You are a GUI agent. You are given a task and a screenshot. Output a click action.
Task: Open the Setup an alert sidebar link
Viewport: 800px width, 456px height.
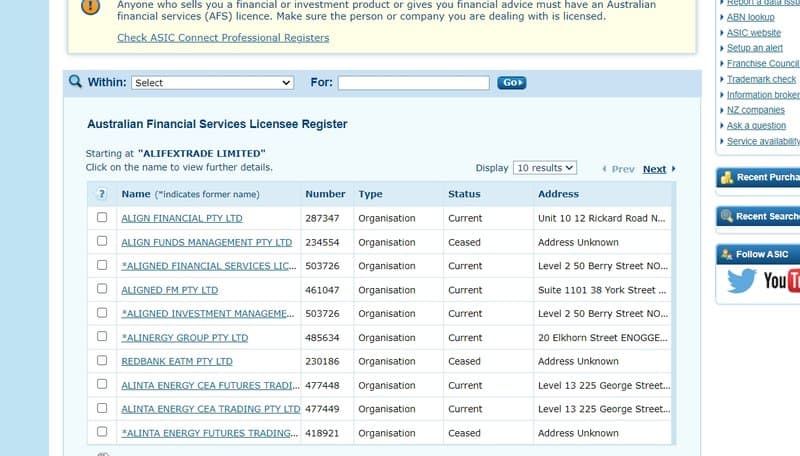pos(755,48)
